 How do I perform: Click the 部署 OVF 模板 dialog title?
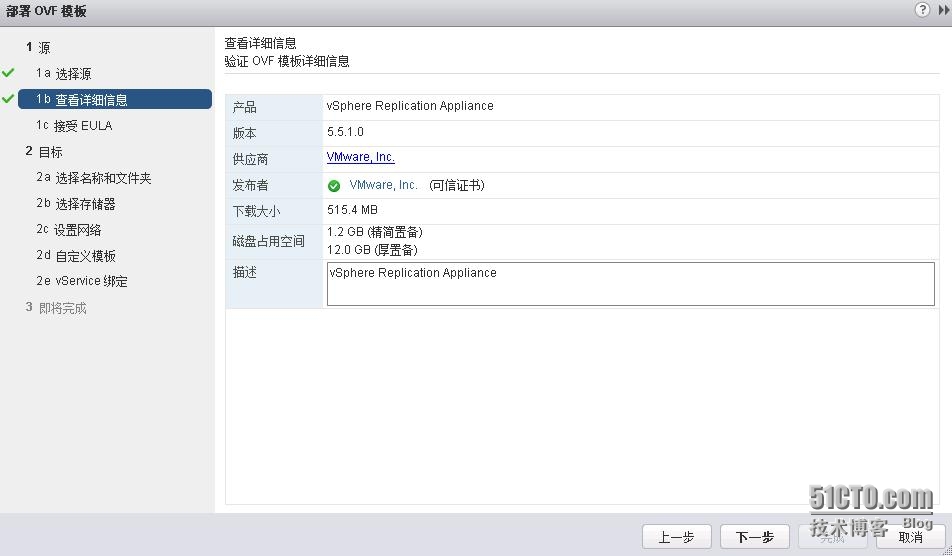[46, 11]
